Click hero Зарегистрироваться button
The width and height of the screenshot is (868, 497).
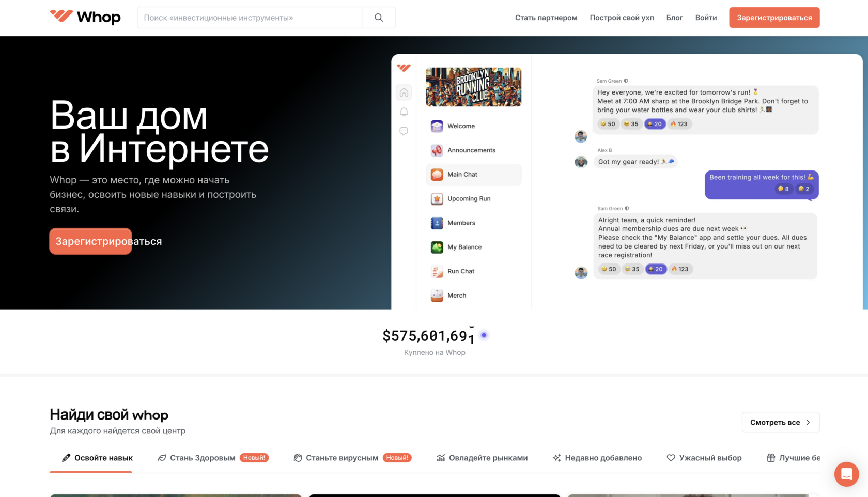(91, 241)
